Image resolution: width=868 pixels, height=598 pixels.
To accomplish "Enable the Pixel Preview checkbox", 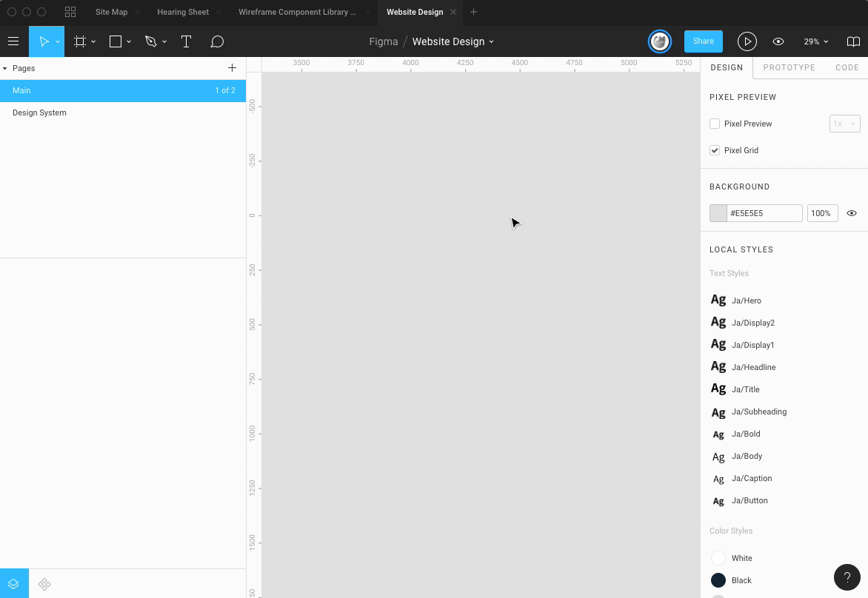I will 715,124.
